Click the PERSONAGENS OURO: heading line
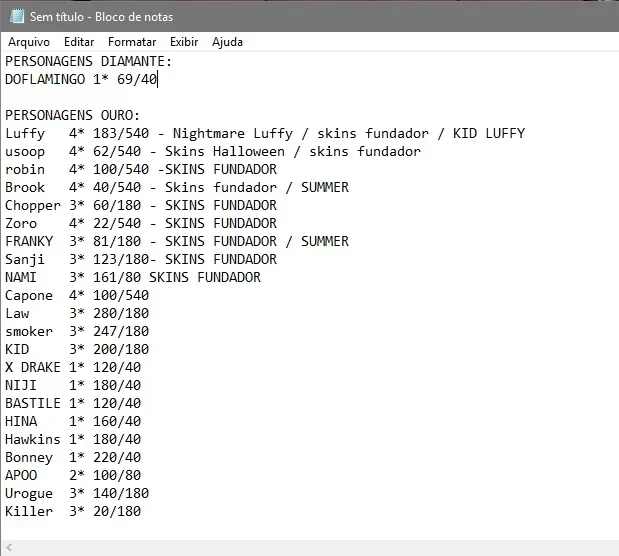Screen dimensions: 619x556 (72, 115)
